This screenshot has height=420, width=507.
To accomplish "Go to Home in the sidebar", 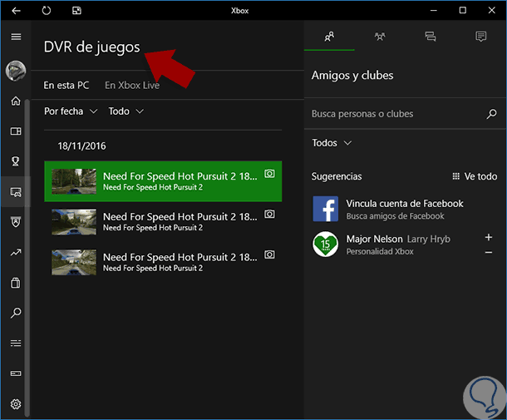I will pos(16,101).
